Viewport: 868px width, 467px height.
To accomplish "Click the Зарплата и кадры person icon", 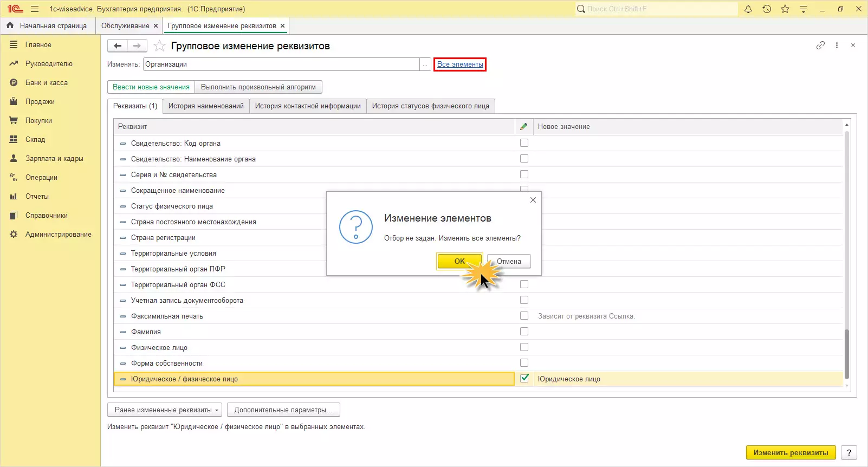I will [x=14, y=159].
